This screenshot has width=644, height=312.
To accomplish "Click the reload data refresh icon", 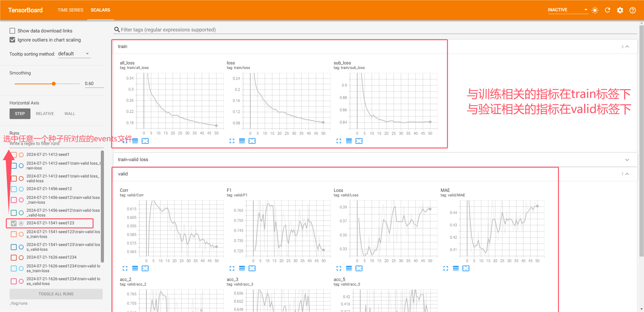I will [608, 10].
